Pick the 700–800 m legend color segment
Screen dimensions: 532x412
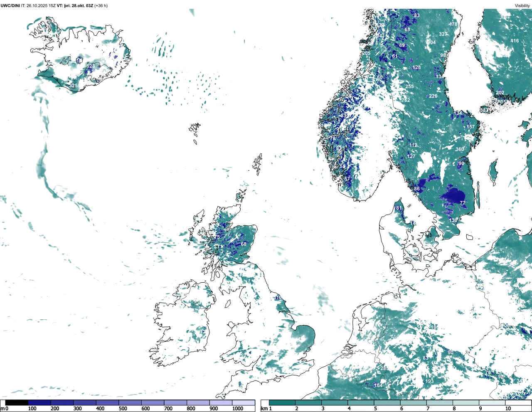coord(175,403)
